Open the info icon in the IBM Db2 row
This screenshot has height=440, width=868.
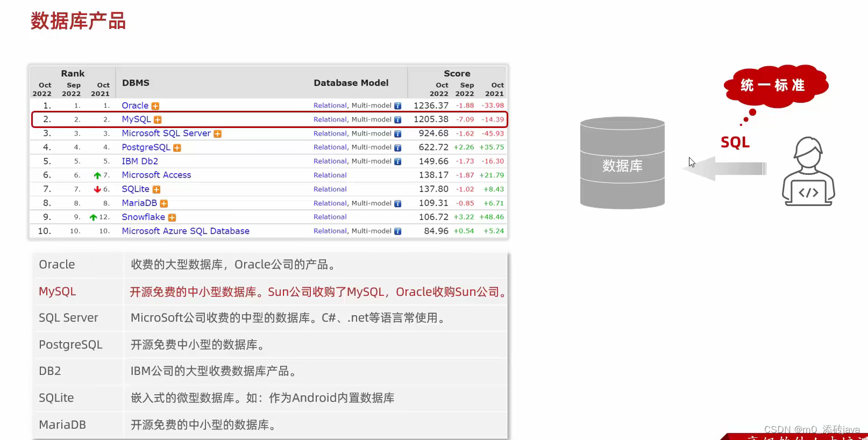click(x=398, y=162)
